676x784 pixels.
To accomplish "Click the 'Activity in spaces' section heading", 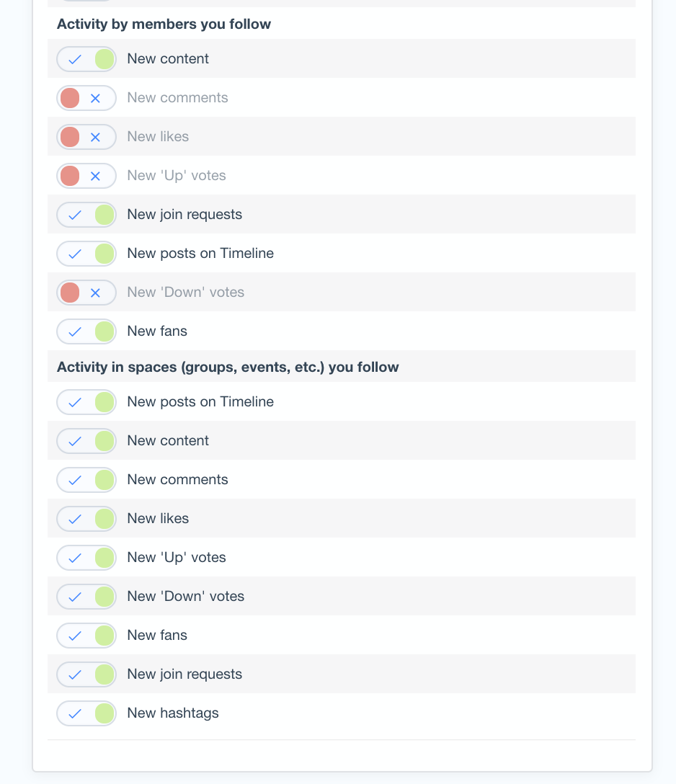I will [228, 367].
